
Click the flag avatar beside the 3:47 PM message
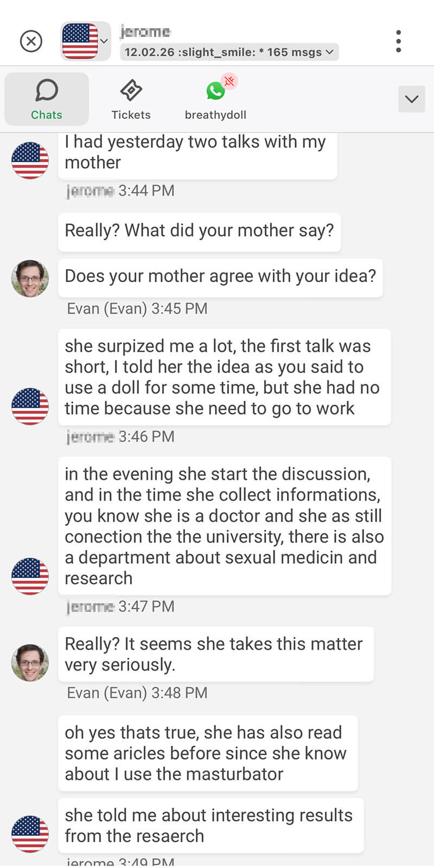[x=30, y=576]
